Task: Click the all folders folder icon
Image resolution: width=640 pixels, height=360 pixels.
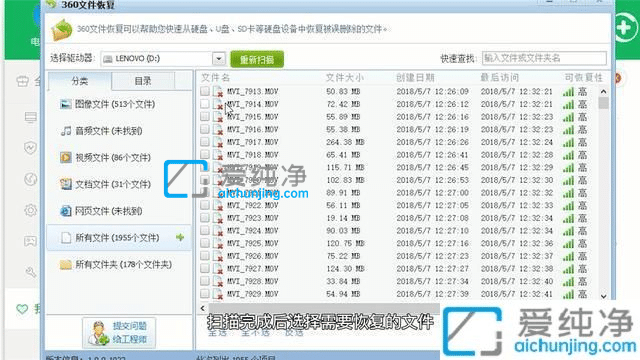Action: click(x=65, y=265)
